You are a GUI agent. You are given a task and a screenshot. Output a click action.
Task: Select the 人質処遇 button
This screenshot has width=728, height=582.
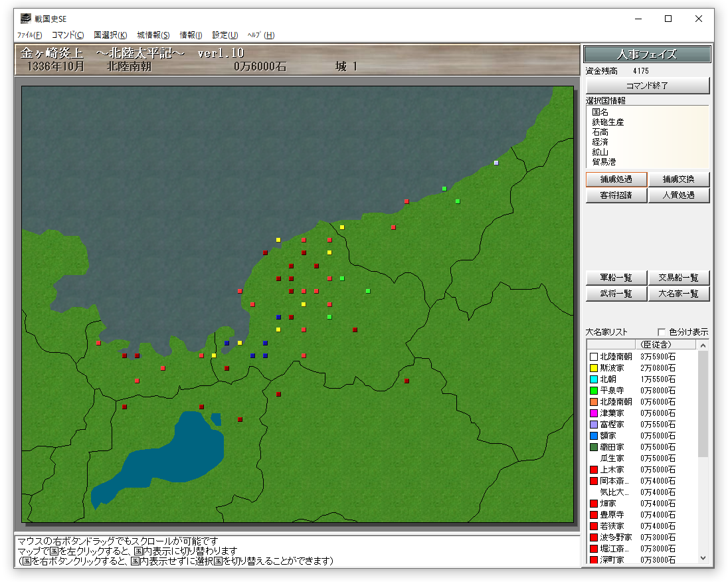pos(678,195)
